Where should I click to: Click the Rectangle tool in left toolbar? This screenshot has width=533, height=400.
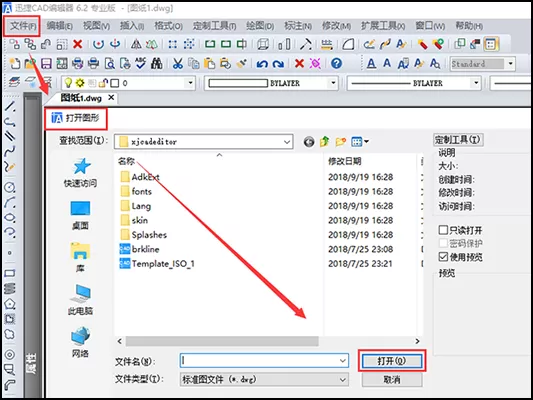[x=10, y=274]
